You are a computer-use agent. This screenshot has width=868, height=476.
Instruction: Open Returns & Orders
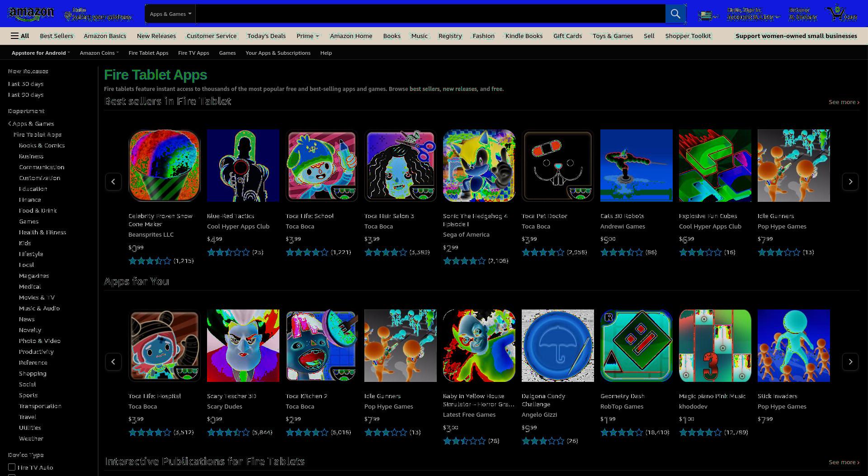803,14
